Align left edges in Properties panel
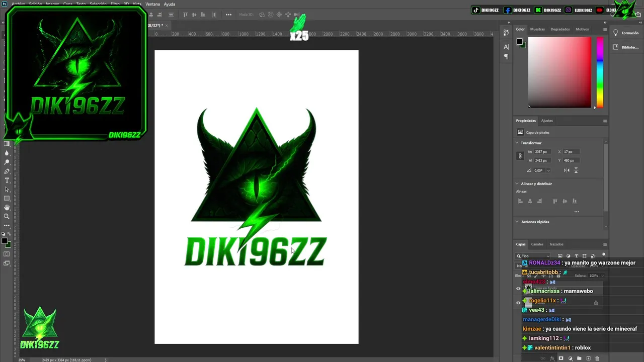 click(520, 201)
